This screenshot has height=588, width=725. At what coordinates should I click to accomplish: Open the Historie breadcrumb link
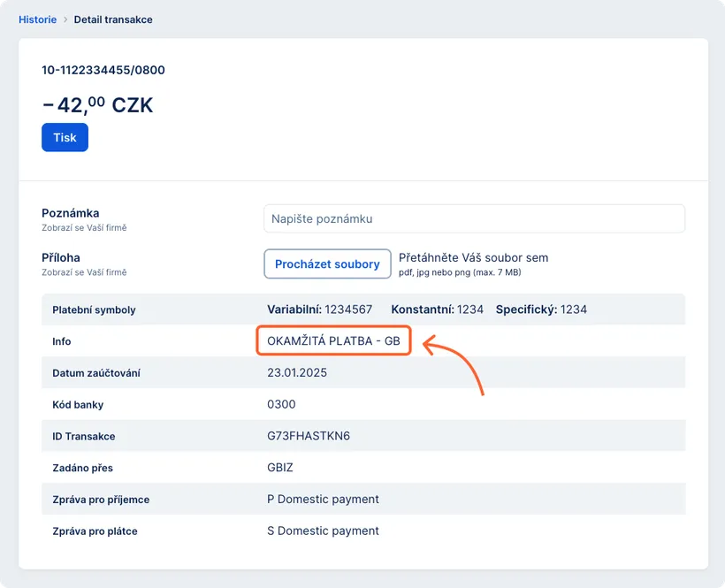point(37,19)
